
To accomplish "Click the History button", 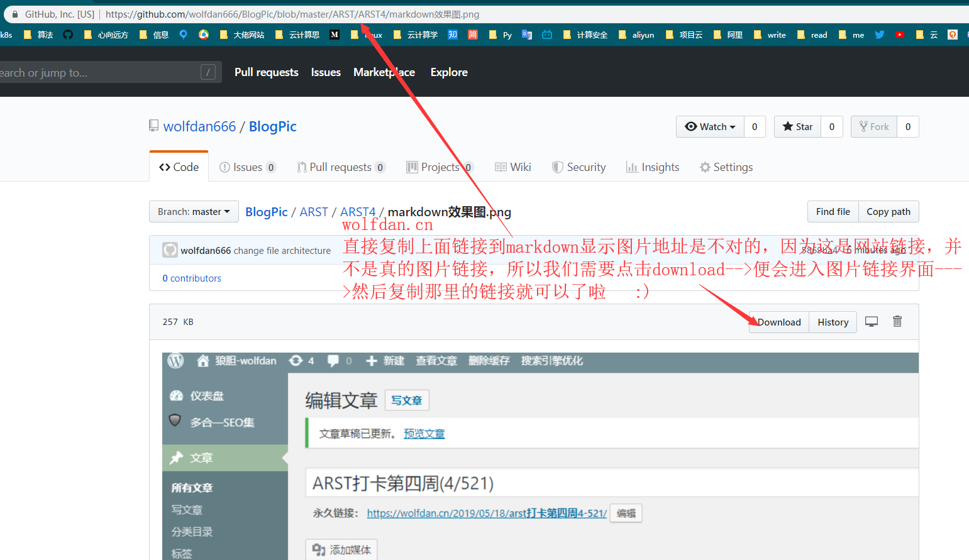I will click(833, 322).
